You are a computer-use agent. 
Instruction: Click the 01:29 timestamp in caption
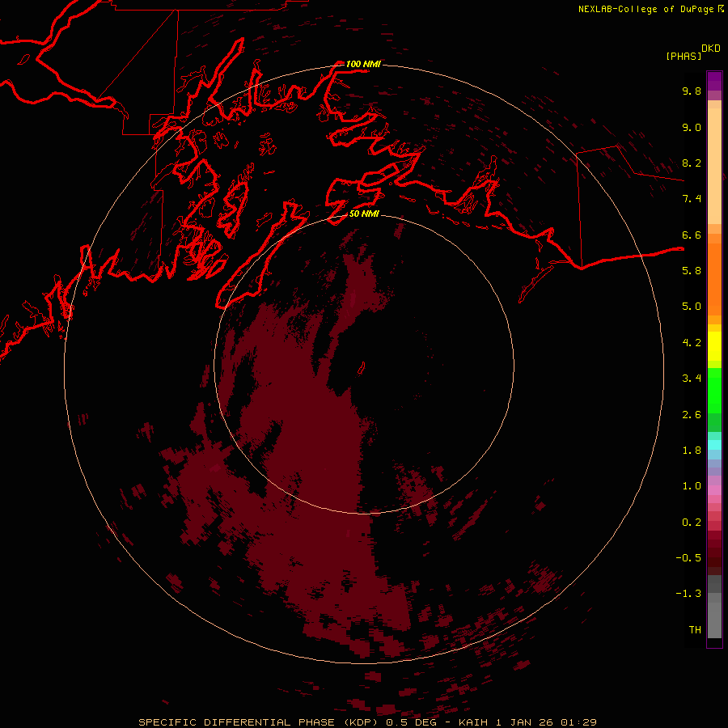pos(578,722)
